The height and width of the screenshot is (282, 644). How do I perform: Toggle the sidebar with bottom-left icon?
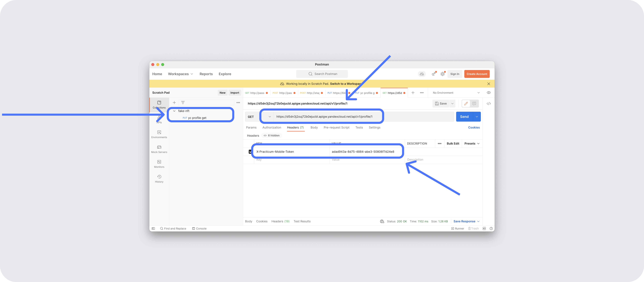pos(153,228)
